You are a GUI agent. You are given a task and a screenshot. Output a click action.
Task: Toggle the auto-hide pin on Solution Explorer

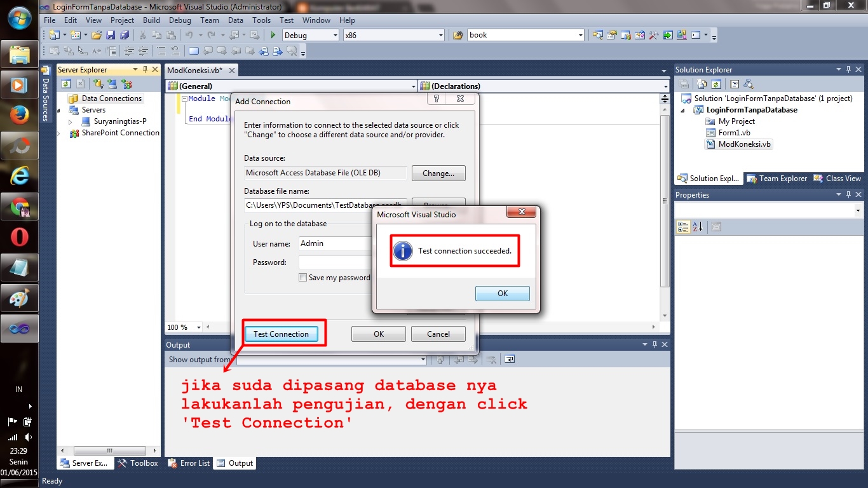pyautogui.click(x=848, y=70)
